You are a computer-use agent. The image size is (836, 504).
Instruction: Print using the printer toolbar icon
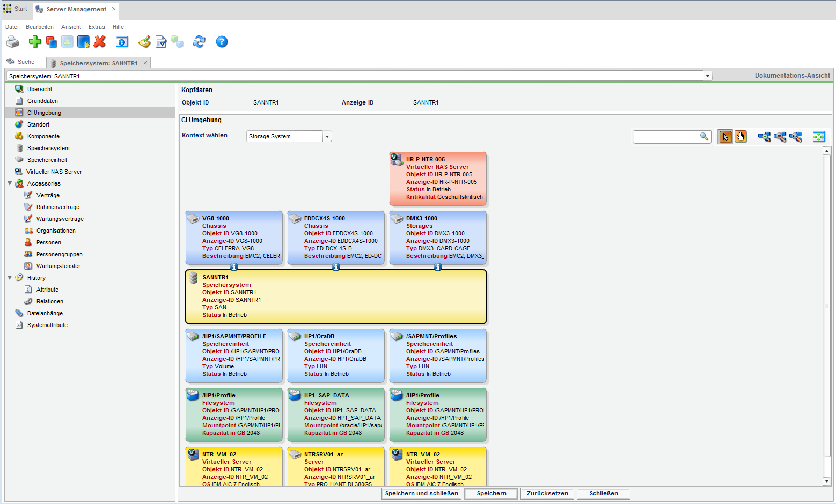pyautogui.click(x=12, y=42)
